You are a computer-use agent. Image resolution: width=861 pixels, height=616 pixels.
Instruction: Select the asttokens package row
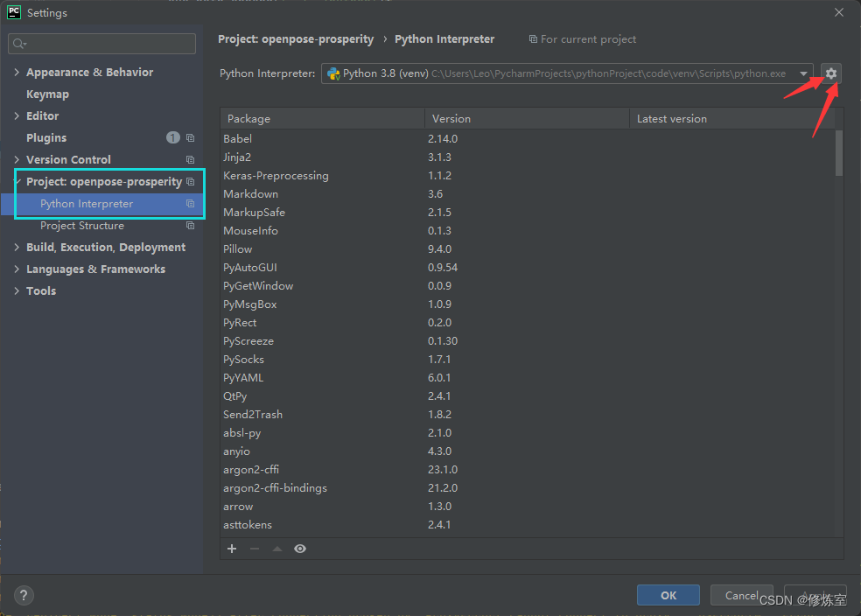pos(528,525)
